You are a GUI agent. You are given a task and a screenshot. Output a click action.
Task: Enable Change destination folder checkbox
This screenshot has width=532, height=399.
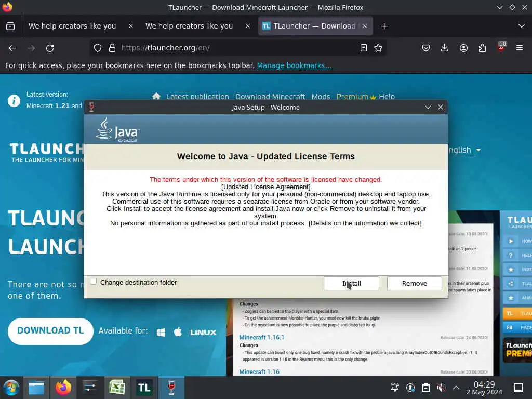(94, 282)
